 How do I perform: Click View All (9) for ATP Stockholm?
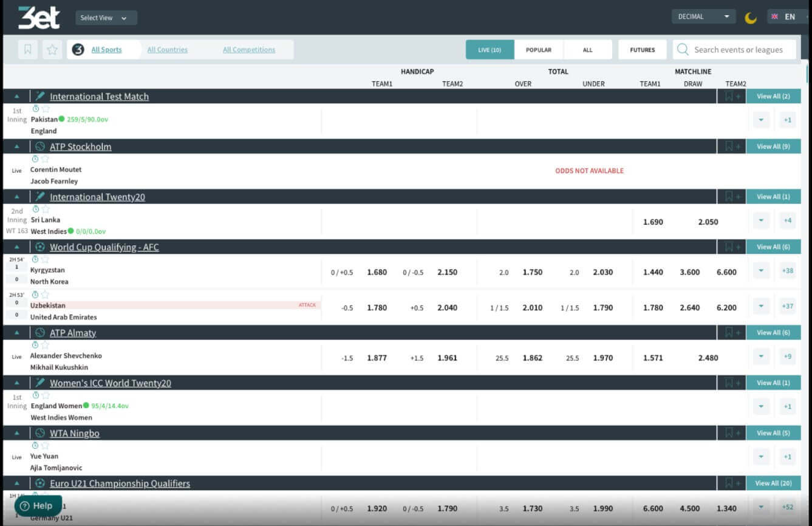(773, 146)
